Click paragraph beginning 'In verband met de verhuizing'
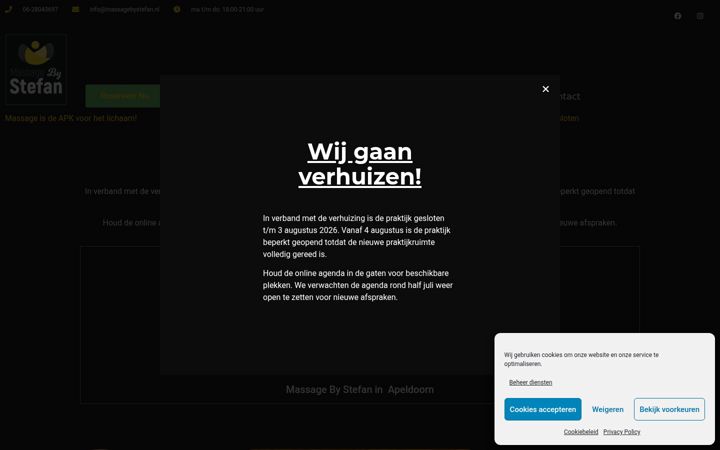Screen dimensions: 720x450 (x=357, y=236)
